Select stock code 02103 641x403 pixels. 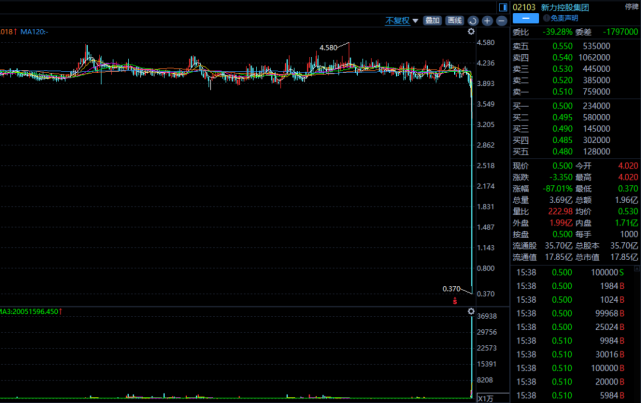pyautogui.click(x=524, y=7)
